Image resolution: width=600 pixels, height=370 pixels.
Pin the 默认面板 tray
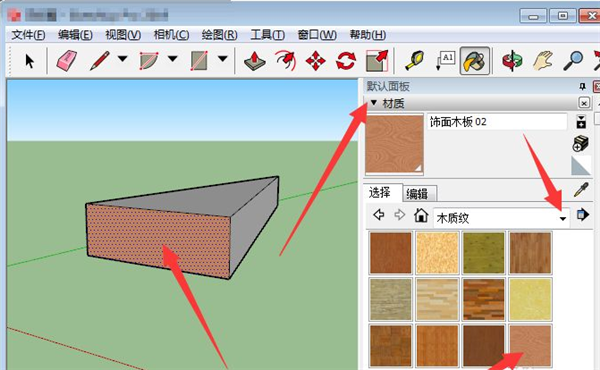[582, 86]
